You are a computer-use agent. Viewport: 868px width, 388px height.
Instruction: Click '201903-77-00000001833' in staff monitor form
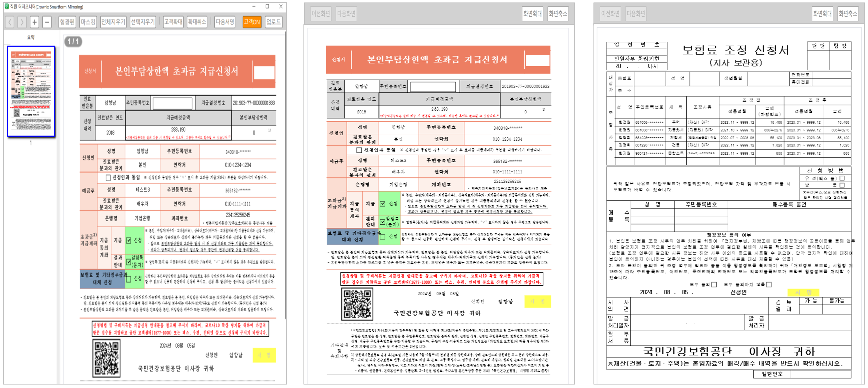[254, 103]
